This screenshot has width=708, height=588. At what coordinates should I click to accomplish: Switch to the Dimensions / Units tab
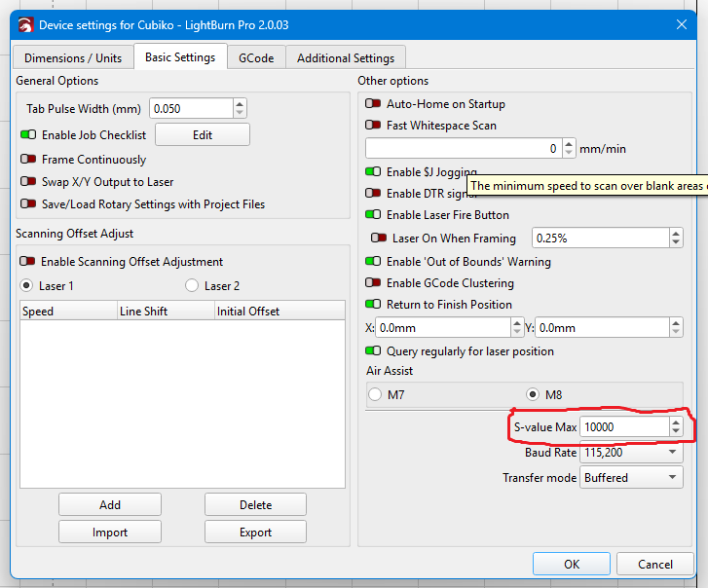[x=73, y=57]
